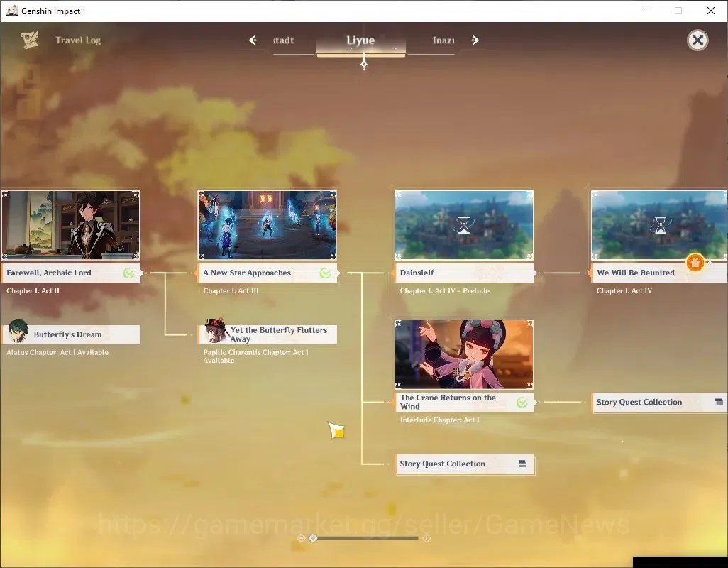Click list icon on right Story Quest Collection
This screenshot has height=568, width=728.
click(x=719, y=402)
